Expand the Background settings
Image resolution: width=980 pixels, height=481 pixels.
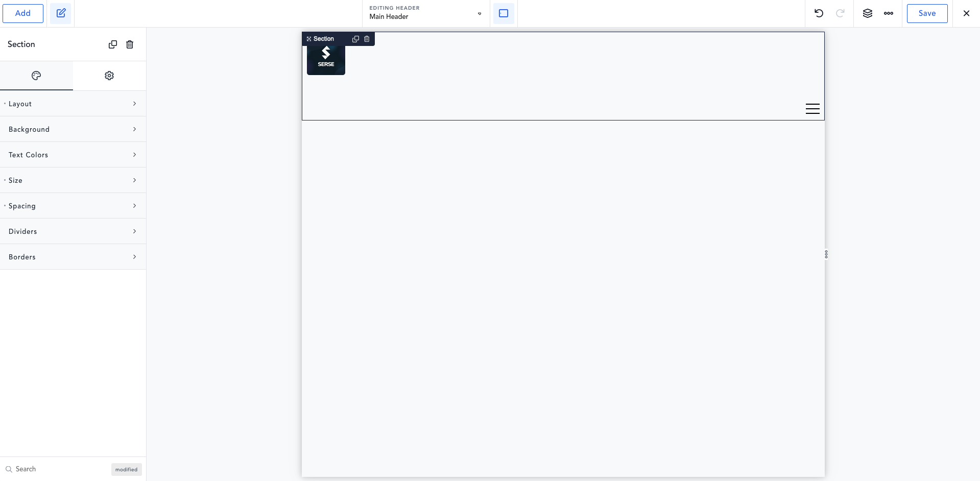coord(73,129)
